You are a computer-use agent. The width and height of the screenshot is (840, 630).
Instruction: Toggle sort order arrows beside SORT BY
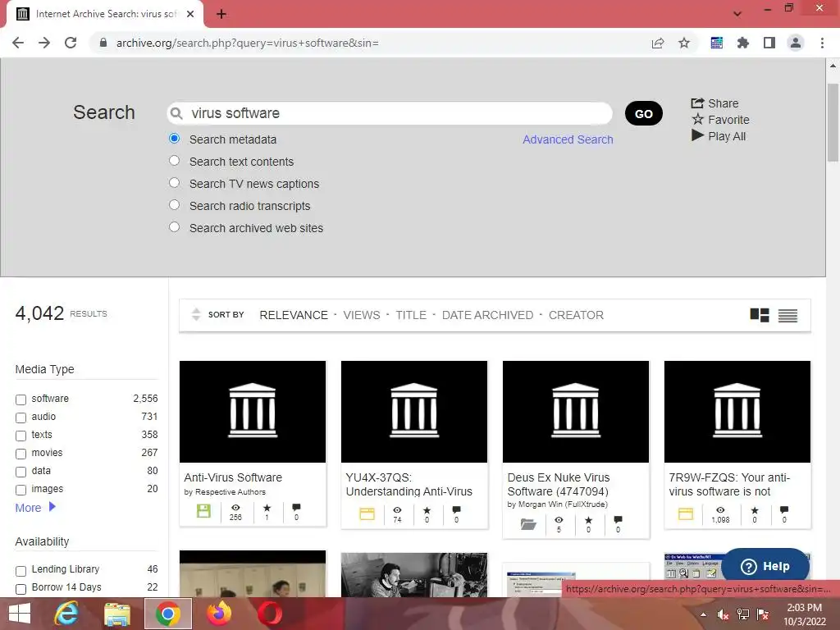[x=196, y=314]
